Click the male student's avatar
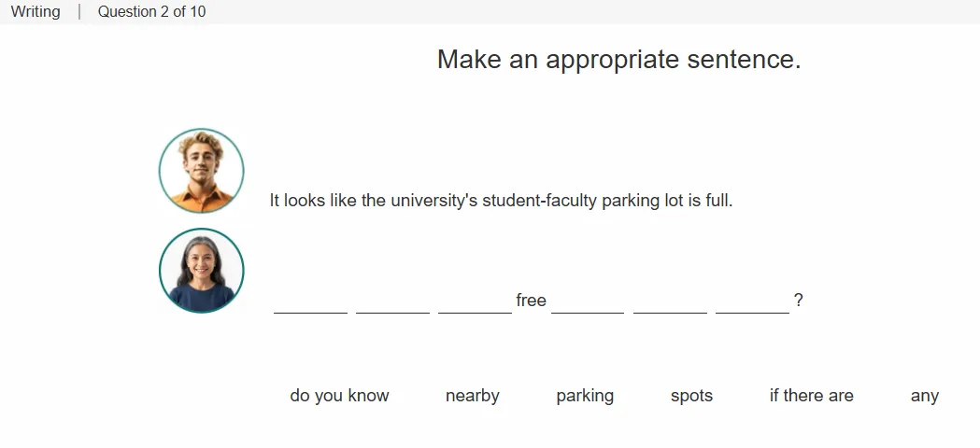The image size is (980, 448). [x=201, y=171]
